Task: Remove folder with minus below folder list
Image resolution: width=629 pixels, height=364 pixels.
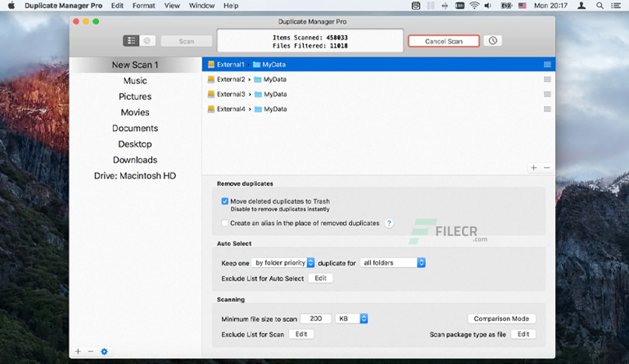Action: pyautogui.click(x=547, y=168)
